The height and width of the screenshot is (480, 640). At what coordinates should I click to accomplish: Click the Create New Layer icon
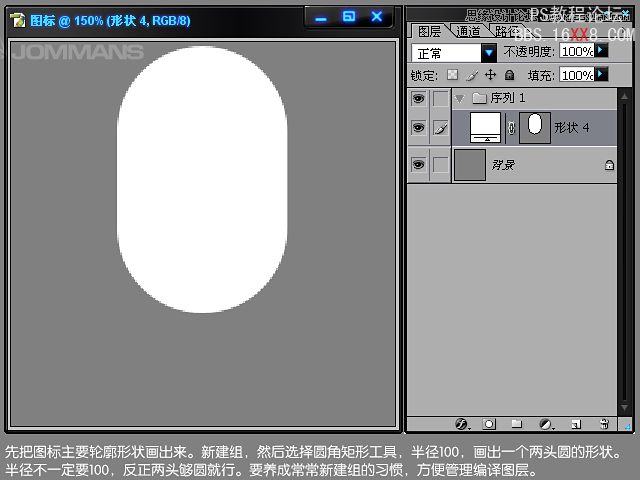click(x=575, y=424)
